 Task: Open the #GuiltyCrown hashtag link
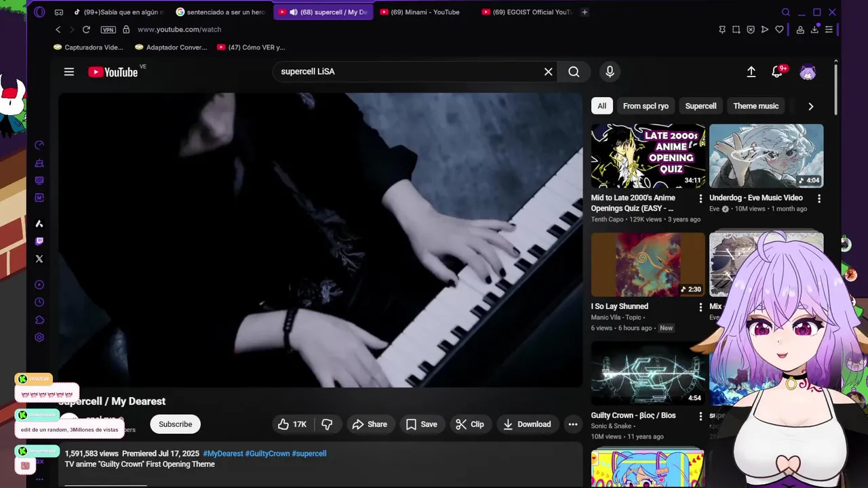pyautogui.click(x=267, y=453)
